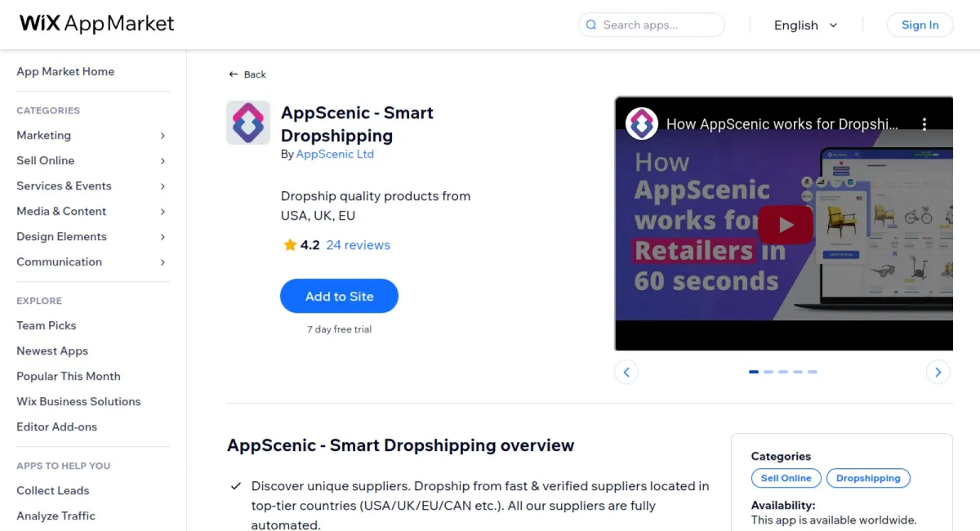Select the first gallery dot indicator
The height and width of the screenshot is (531, 980).
click(x=754, y=372)
